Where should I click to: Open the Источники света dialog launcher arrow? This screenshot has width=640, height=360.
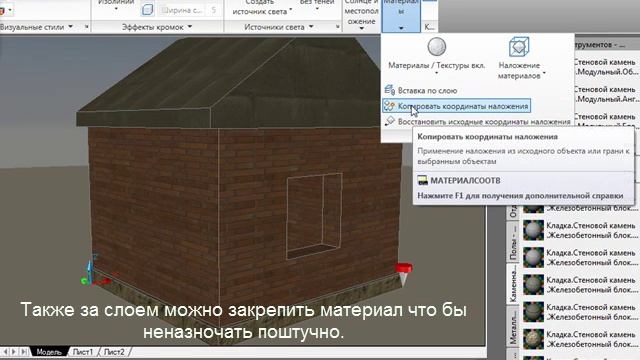point(338,27)
